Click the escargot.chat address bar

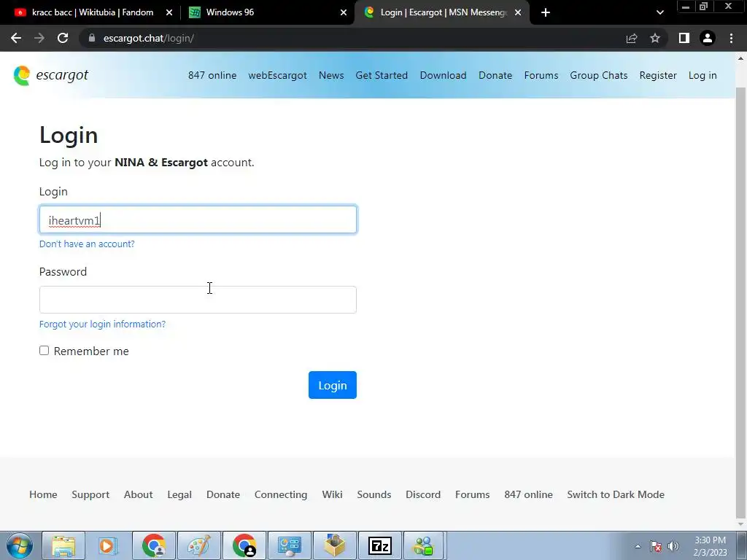coord(352,38)
